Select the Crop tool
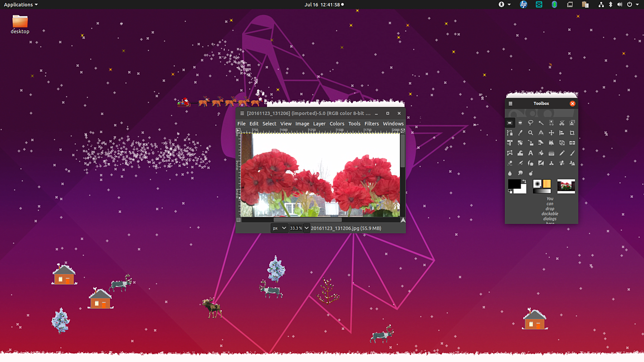This screenshot has height=362, width=644. point(572,133)
